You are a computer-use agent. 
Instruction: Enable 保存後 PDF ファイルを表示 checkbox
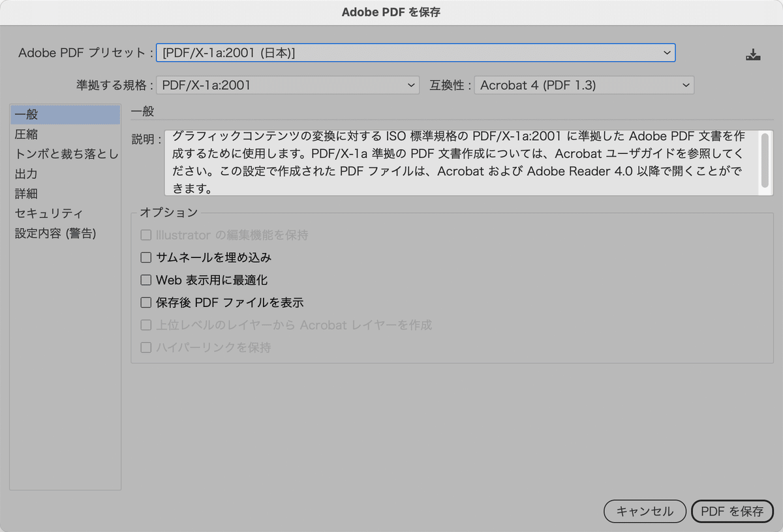point(146,303)
